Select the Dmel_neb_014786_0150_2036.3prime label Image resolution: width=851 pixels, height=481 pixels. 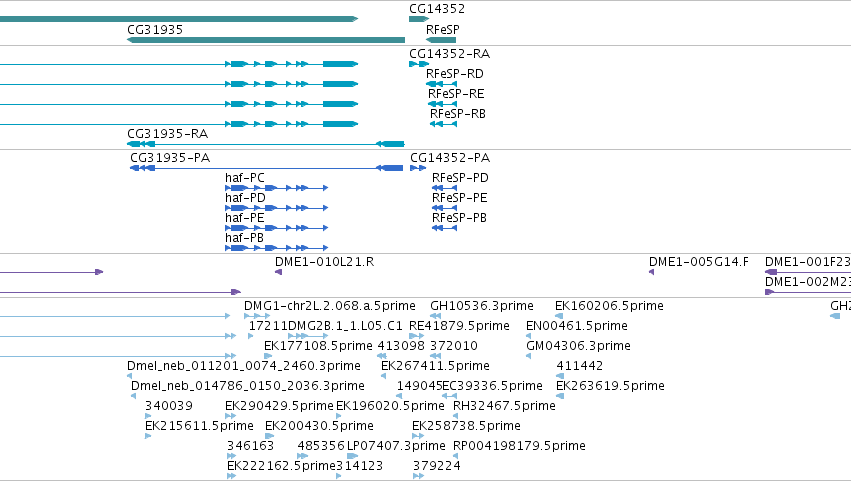247,387
